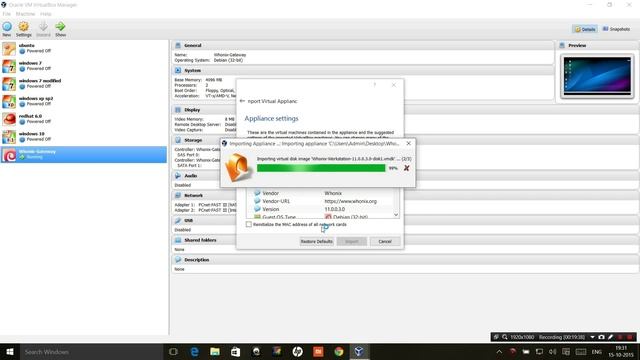Toggle Reinitialize MAC address checkbox
The height and width of the screenshot is (360, 640).
point(249,224)
